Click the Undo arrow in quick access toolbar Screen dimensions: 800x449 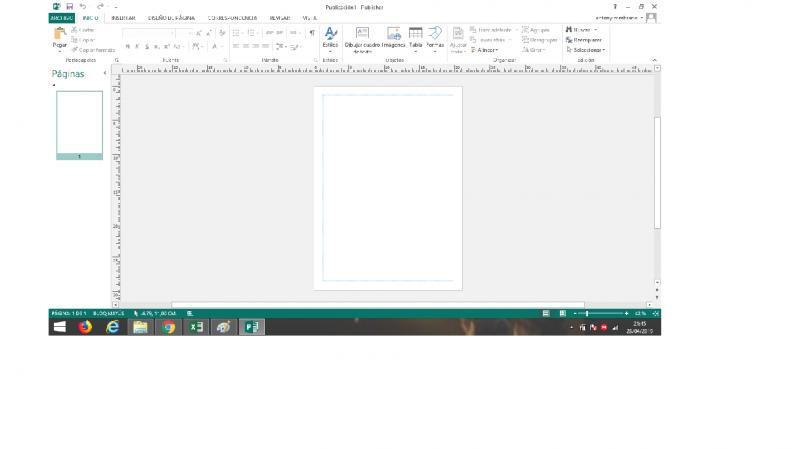pos(83,7)
